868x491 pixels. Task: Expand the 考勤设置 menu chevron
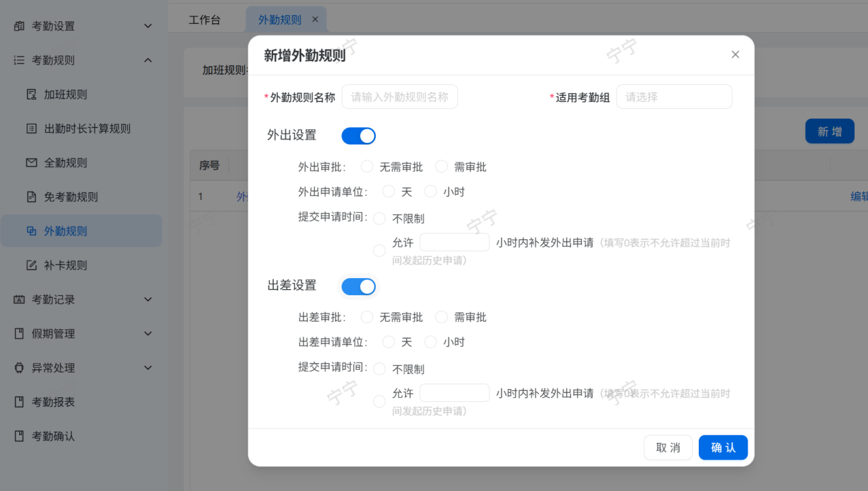[148, 26]
